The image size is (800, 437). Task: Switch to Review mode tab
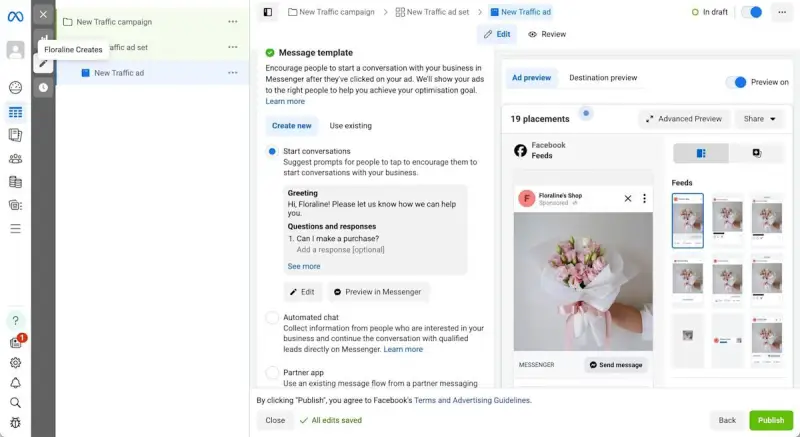(x=547, y=34)
